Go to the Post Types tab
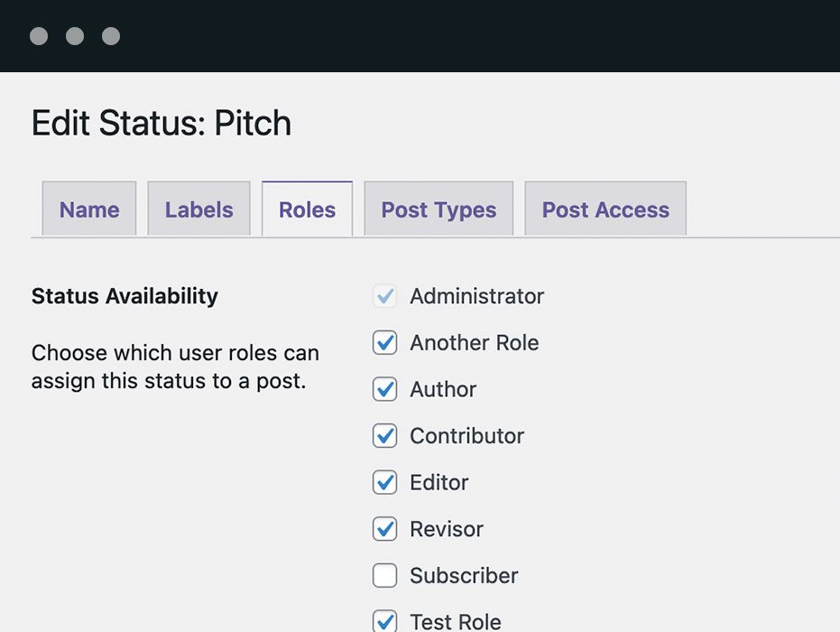The image size is (840, 632). pos(438,209)
